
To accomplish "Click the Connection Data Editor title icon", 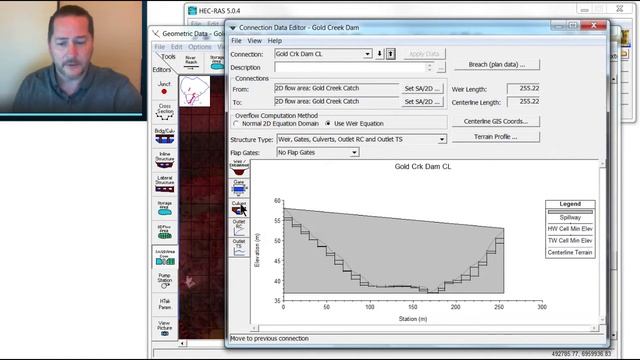I will pos(233,28).
